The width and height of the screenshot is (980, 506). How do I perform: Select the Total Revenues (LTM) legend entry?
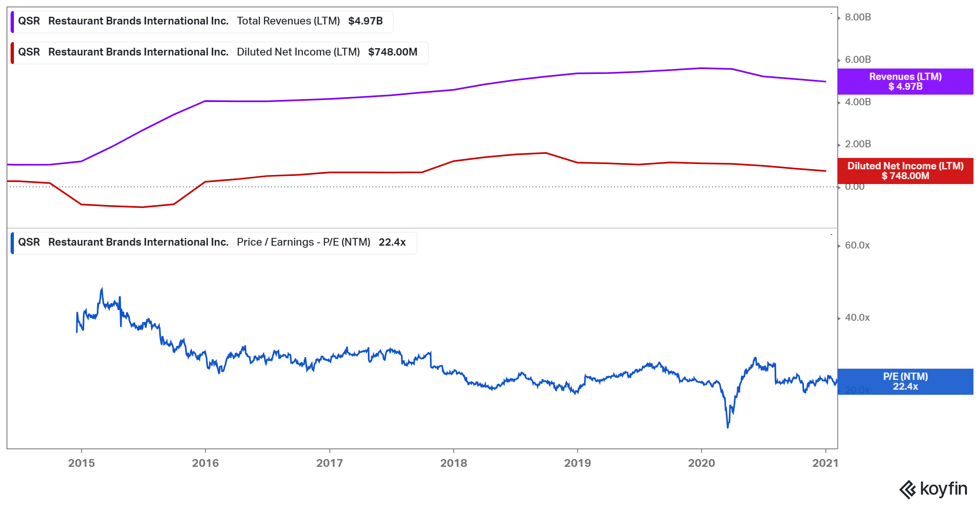coord(288,21)
